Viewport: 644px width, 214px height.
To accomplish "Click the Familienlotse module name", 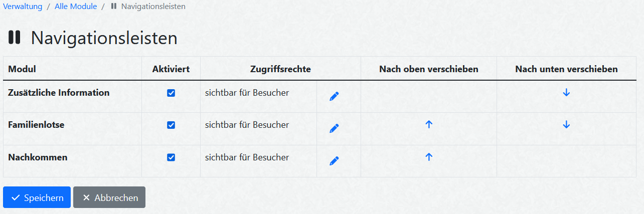I will [x=36, y=125].
